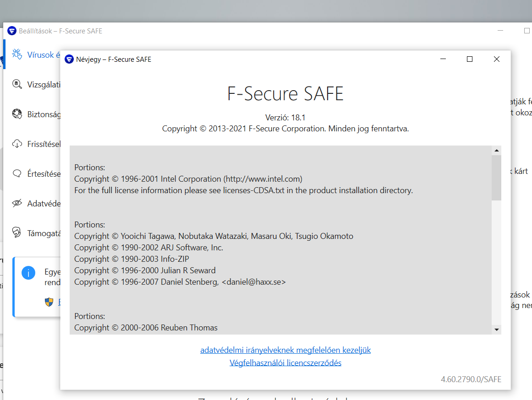Select the Értesítések speech bubble icon
The width and height of the screenshot is (532, 400).
coord(17,173)
